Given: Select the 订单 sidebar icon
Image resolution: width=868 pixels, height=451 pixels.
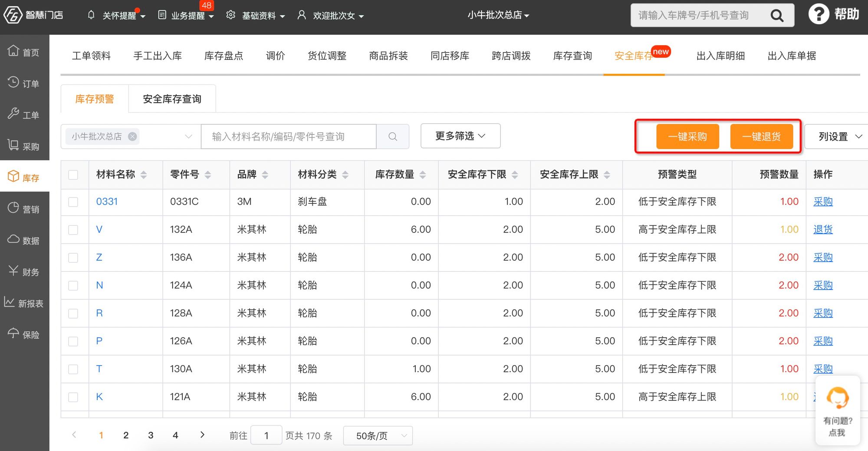Looking at the screenshot, I should (24, 83).
